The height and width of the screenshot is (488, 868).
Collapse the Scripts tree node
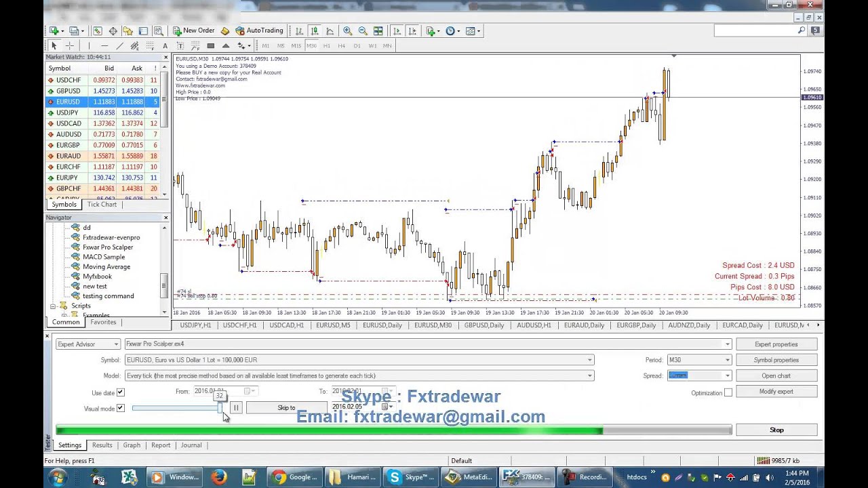pyautogui.click(x=53, y=306)
